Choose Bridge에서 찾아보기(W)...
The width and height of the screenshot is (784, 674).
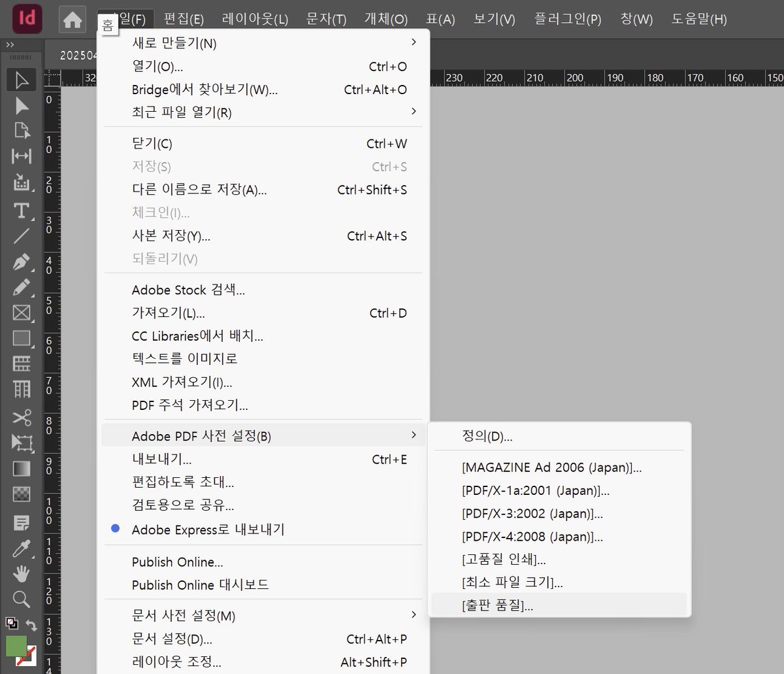pyautogui.click(x=263, y=90)
